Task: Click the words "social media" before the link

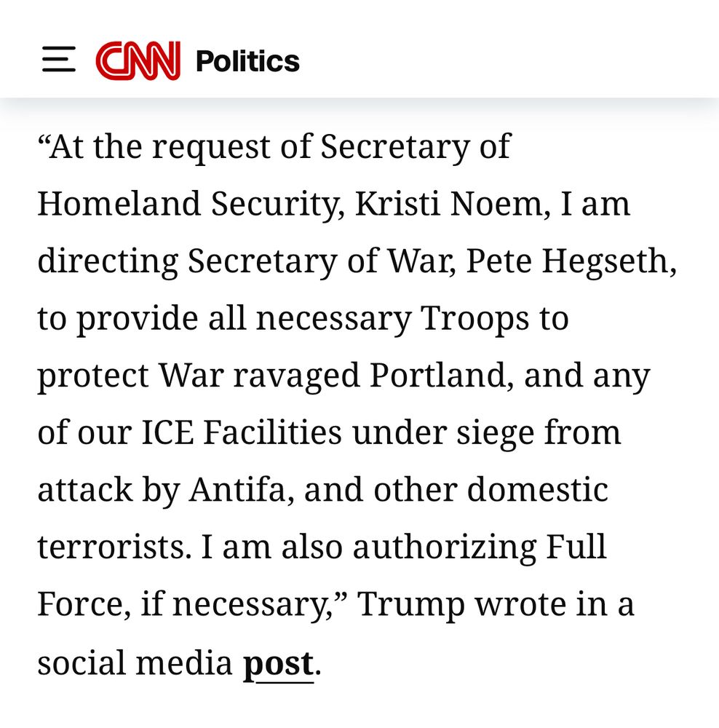Action: pyautogui.click(x=135, y=663)
